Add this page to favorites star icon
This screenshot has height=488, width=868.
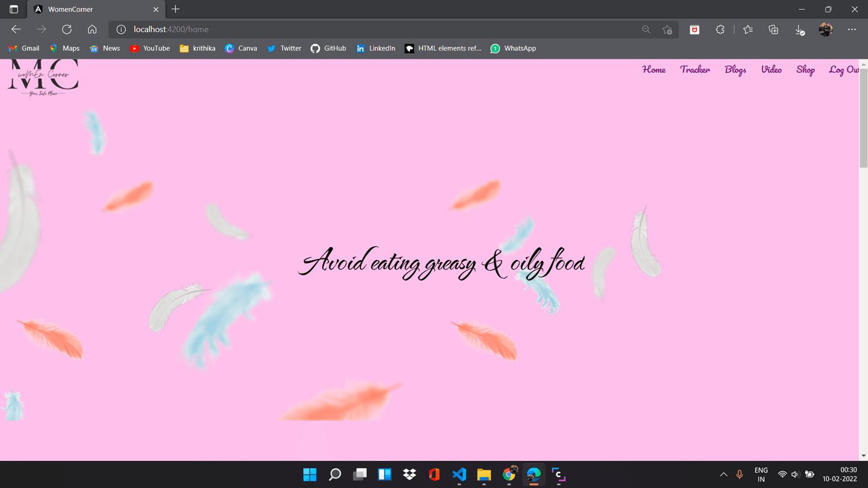click(x=667, y=30)
